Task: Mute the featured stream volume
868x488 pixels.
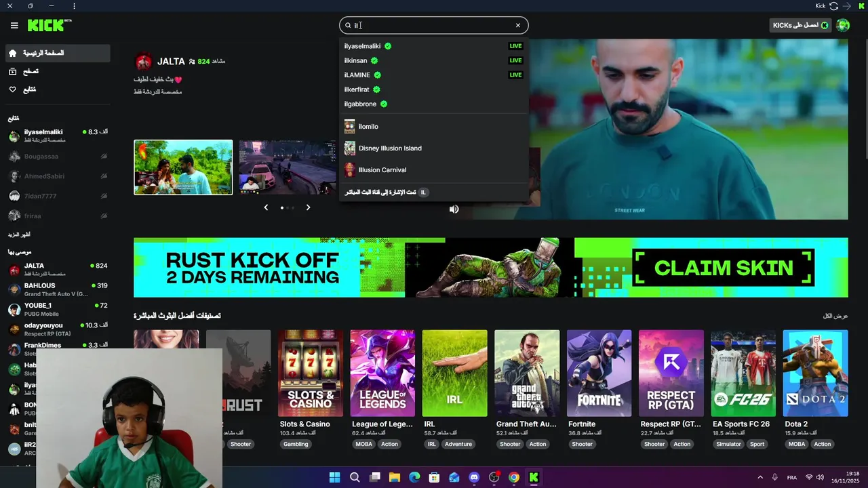Action: click(x=454, y=209)
